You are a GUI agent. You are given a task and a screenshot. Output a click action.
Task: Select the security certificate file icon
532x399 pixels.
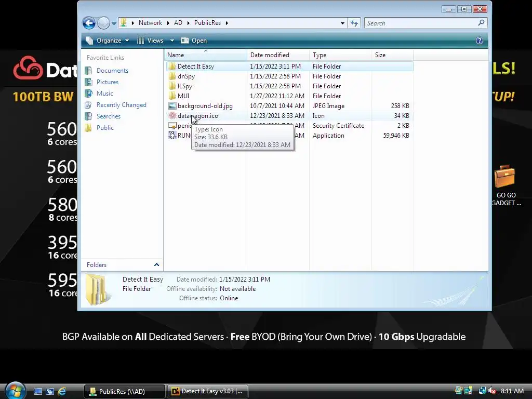click(x=172, y=126)
